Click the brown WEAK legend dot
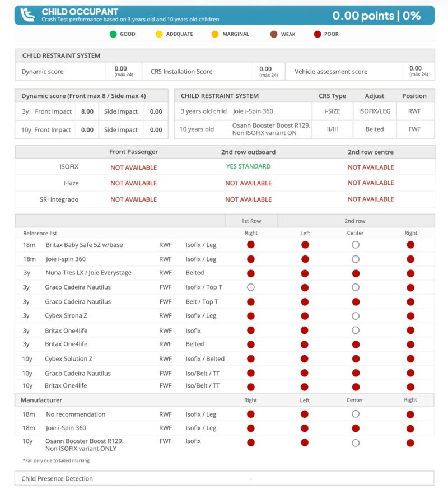 [274, 34]
